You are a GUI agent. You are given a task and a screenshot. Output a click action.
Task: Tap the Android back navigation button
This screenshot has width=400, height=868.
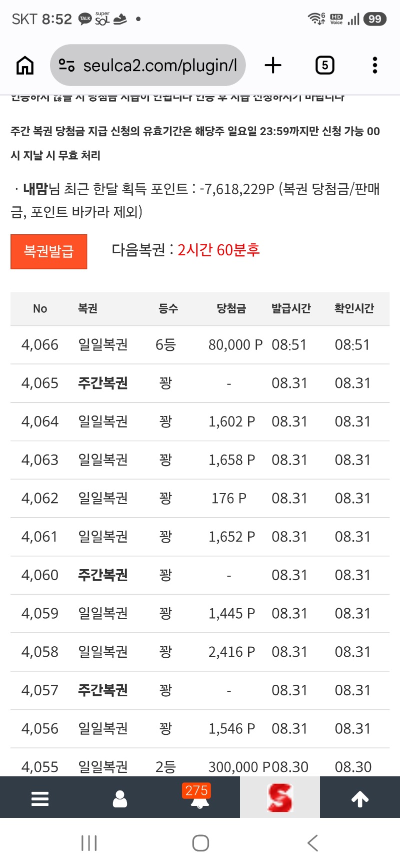(312, 843)
